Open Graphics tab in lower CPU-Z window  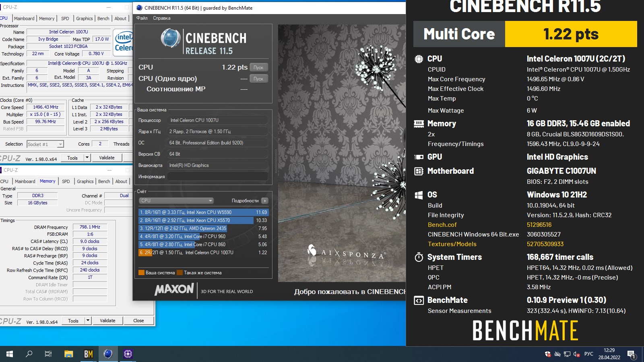pyautogui.click(x=85, y=181)
